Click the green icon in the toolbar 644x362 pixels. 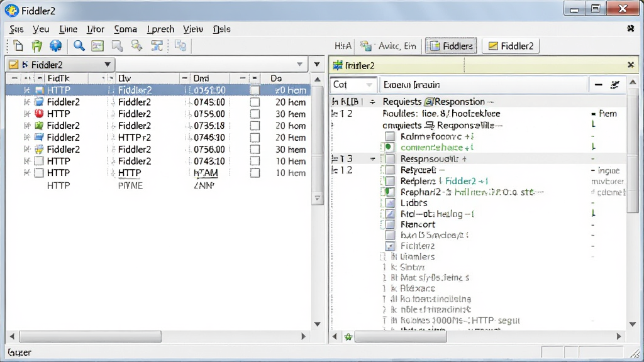pos(37,45)
